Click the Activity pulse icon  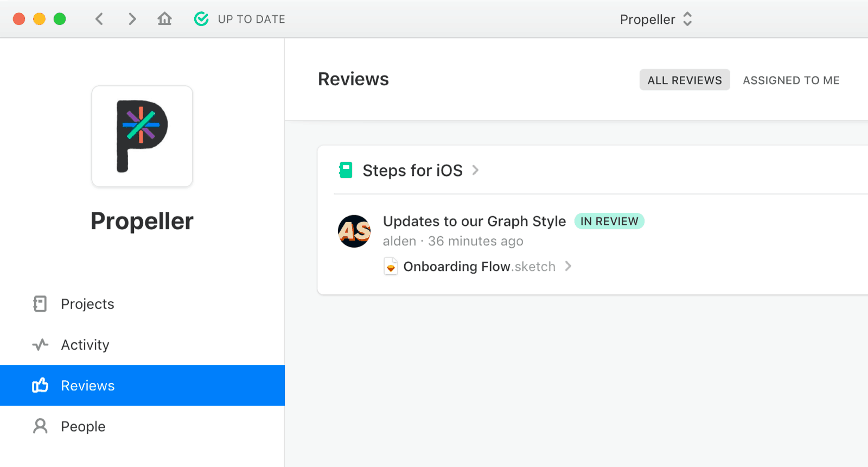tap(40, 345)
